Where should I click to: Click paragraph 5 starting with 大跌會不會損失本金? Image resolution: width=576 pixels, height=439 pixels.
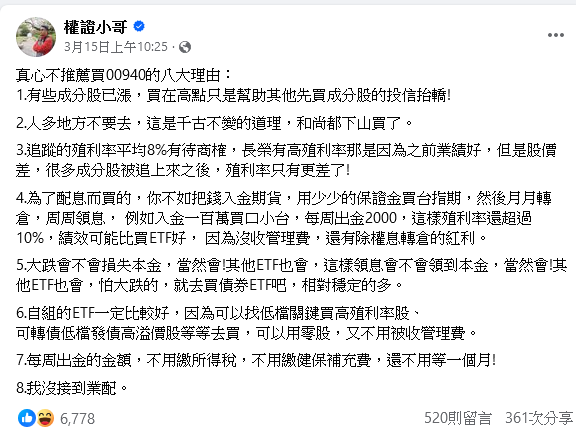pos(291,275)
